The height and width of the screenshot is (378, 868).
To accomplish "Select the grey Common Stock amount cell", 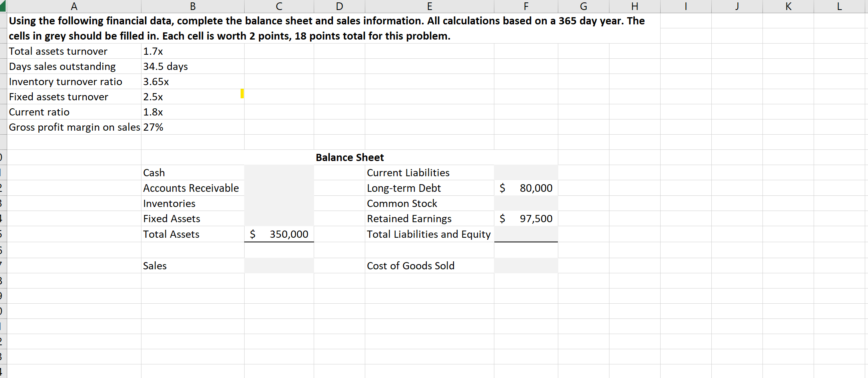I will [x=526, y=203].
